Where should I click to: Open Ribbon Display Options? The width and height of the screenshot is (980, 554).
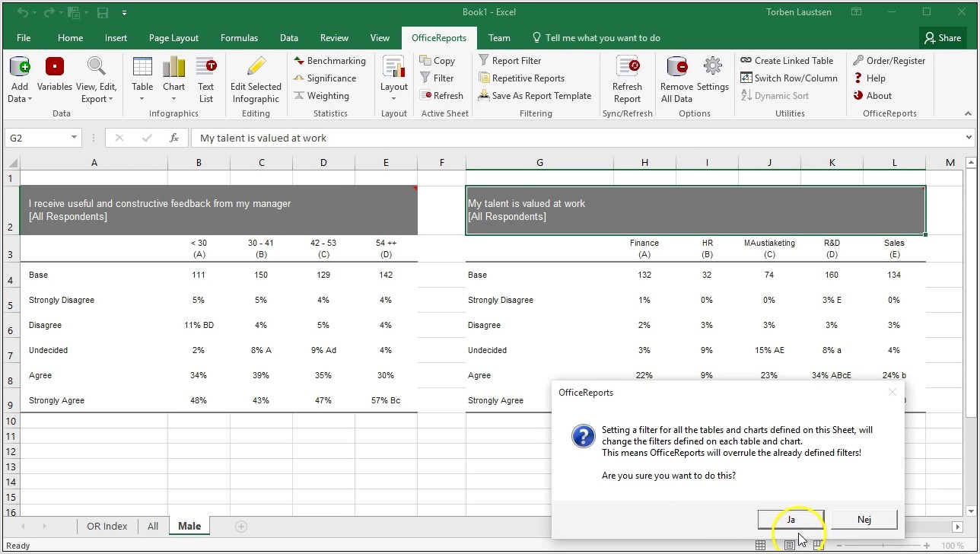coord(857,12)
